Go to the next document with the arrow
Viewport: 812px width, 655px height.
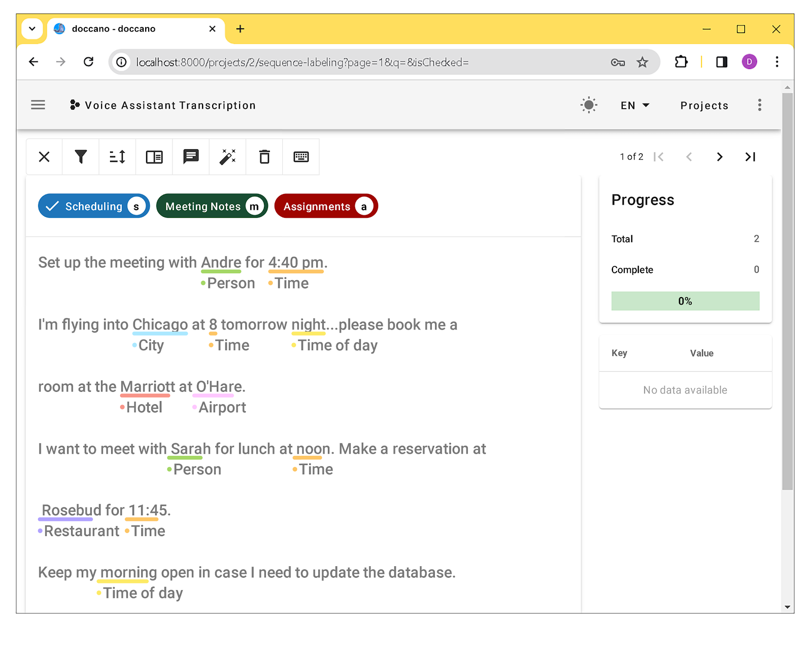(719, 157)
